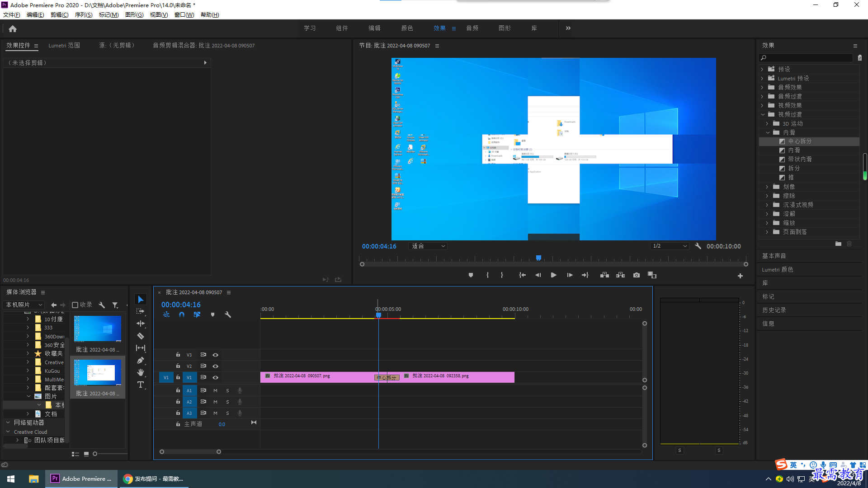
Task: Toggle V1 track output eye
Action: pyautogui.click(x=216, y=378)
